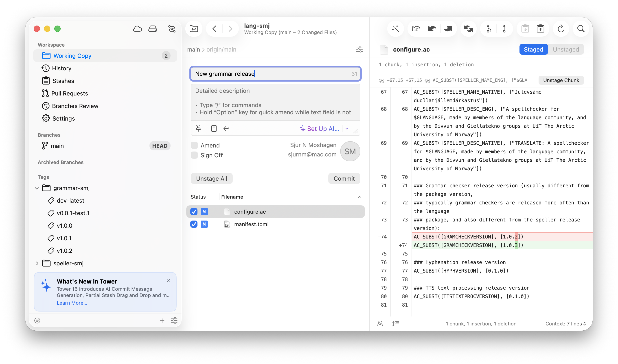Image resolution: width=618 pixels, height=364 pixels.
Task: Click the SM author avatar
Action: [350, 151]
